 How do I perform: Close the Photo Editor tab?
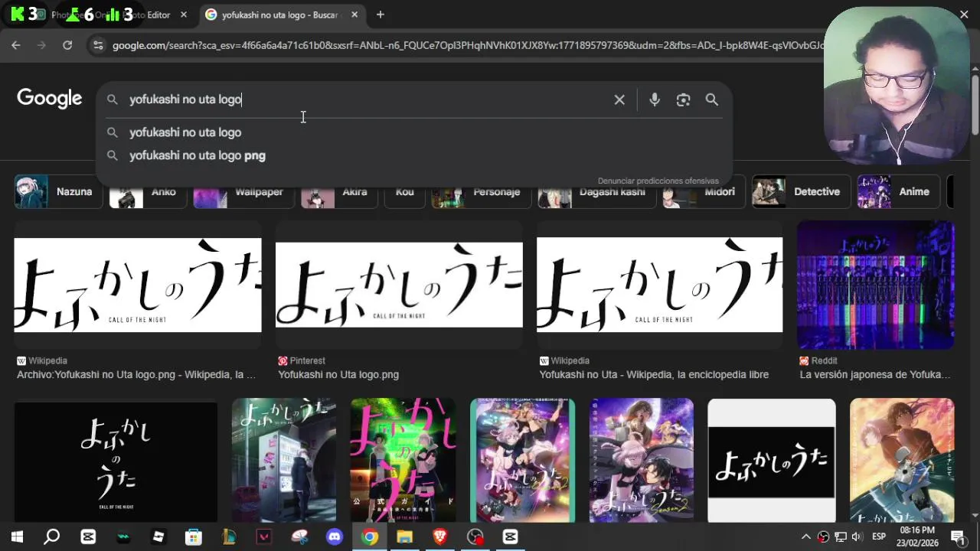184,15
